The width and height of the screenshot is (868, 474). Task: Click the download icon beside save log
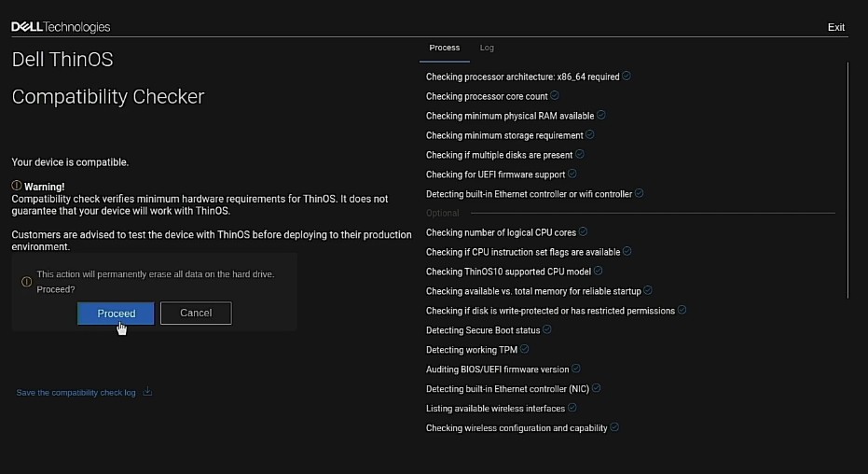click(147, 392)
